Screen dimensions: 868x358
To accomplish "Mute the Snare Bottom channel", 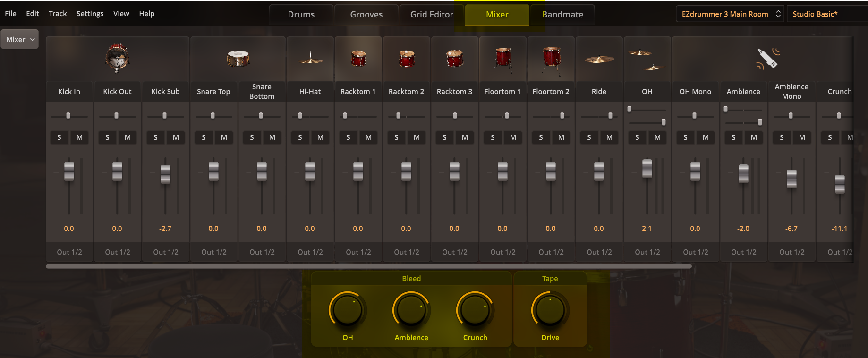I will [272, 137].
